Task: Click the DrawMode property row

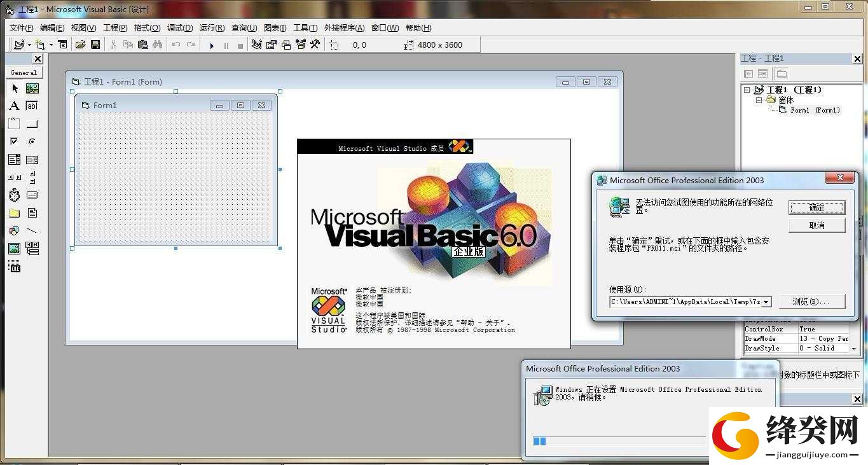Action: pyautogui.click(x=796, y=338)
